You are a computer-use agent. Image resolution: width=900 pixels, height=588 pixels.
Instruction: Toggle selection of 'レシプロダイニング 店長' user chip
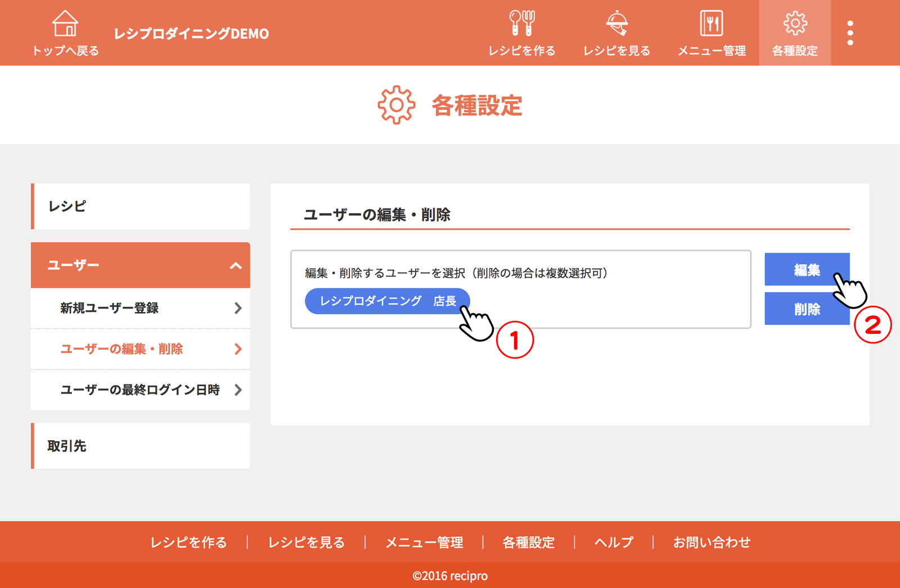click(387, 301)
